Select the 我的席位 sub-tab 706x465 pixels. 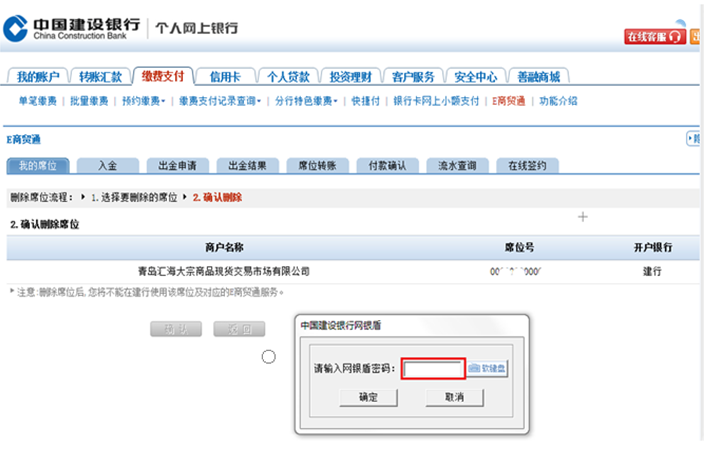[x=38, y=166]
